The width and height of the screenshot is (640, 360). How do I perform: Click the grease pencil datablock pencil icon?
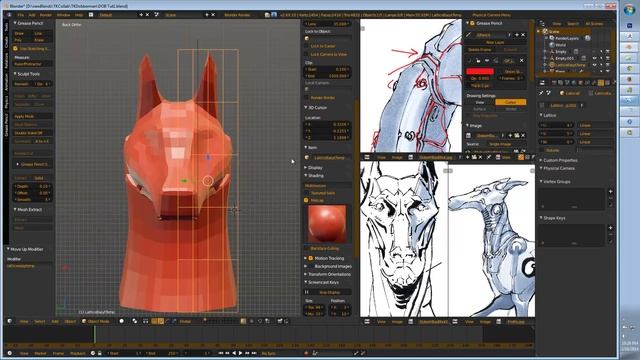469,35
